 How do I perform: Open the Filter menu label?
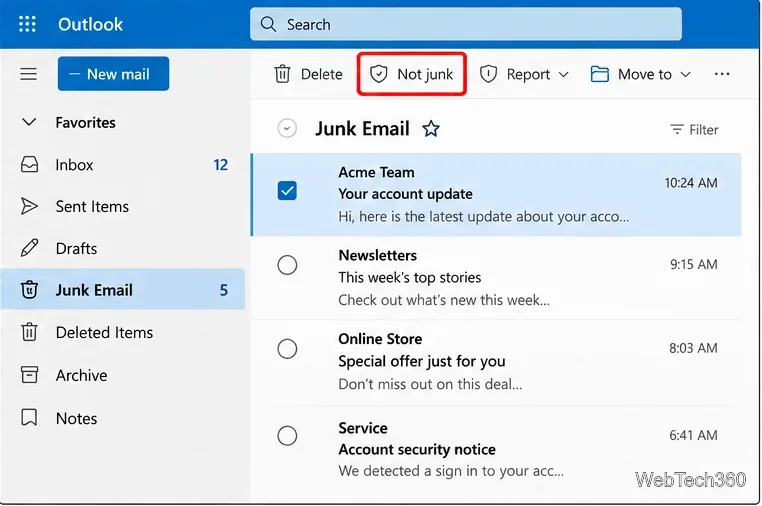pos(704,130)
